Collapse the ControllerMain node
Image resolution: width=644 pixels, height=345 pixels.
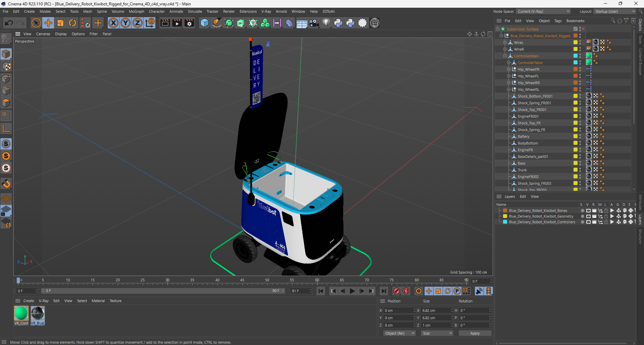[505, 56]
